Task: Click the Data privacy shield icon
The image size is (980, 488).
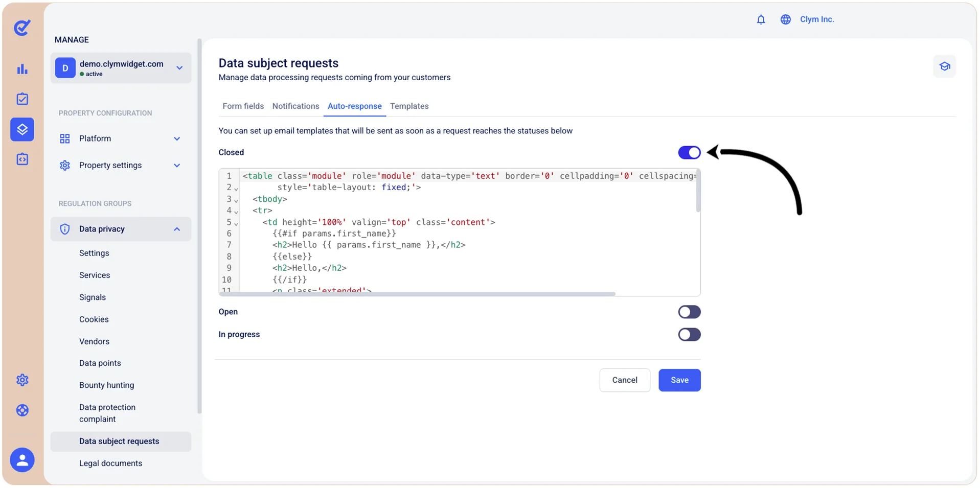Action: pos(65,229)
